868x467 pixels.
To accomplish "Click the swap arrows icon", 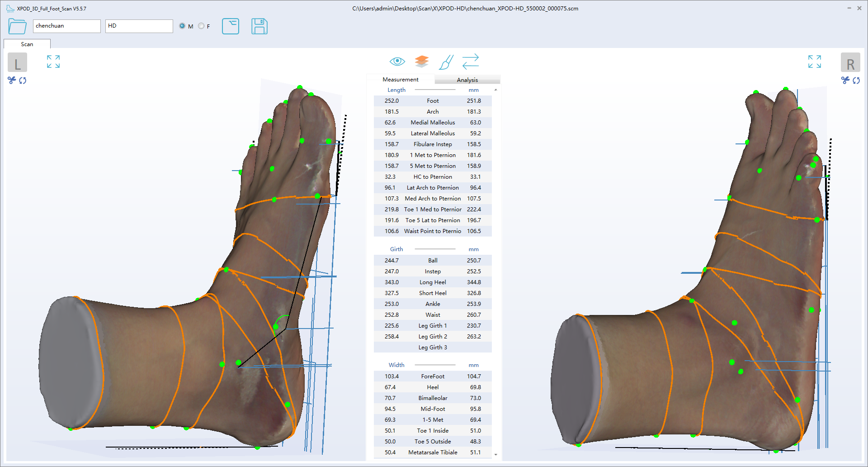I will point(470,62).
